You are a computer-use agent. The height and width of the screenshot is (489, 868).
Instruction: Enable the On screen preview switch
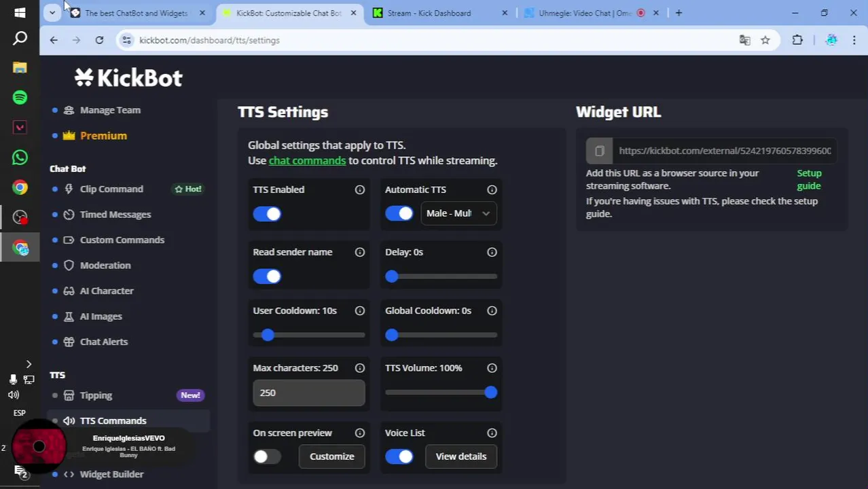coord(267,456)
